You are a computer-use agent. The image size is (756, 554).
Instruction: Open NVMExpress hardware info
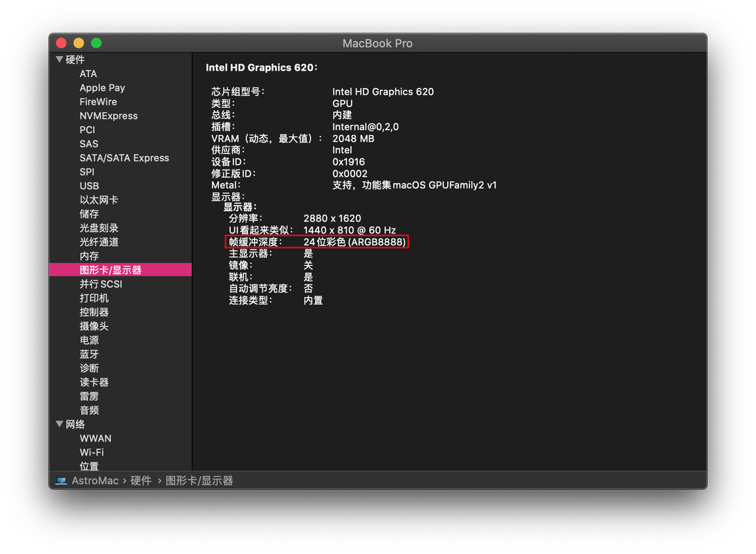click(109, 116)
